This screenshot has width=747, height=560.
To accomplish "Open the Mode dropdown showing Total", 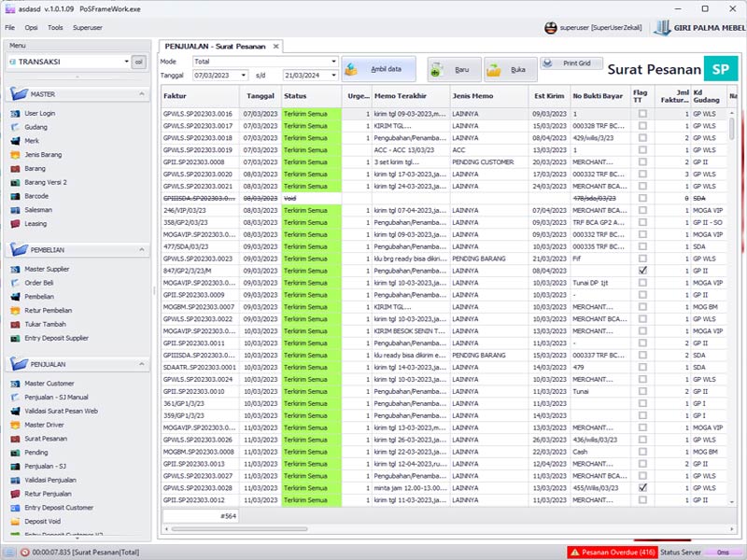I will (x=333, y=62).
